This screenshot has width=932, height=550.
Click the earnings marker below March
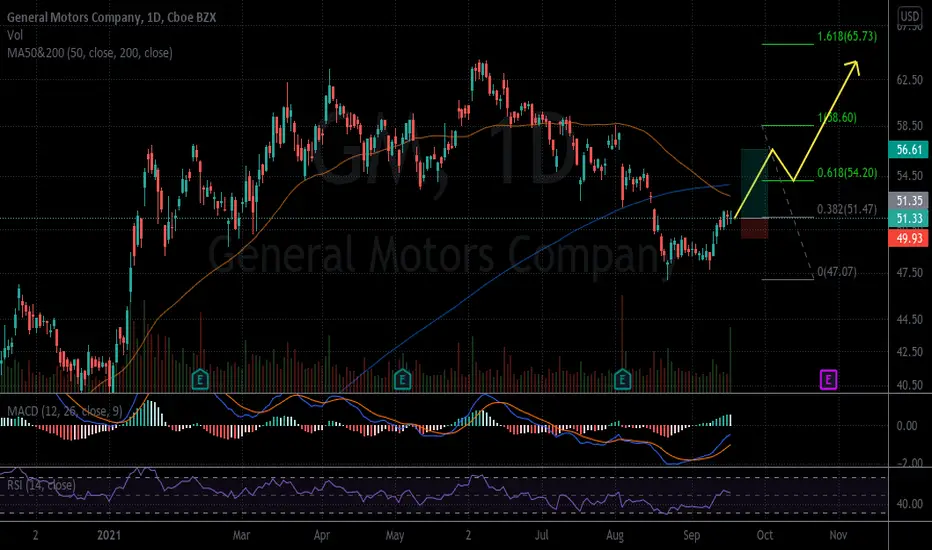tap(200, 379)
